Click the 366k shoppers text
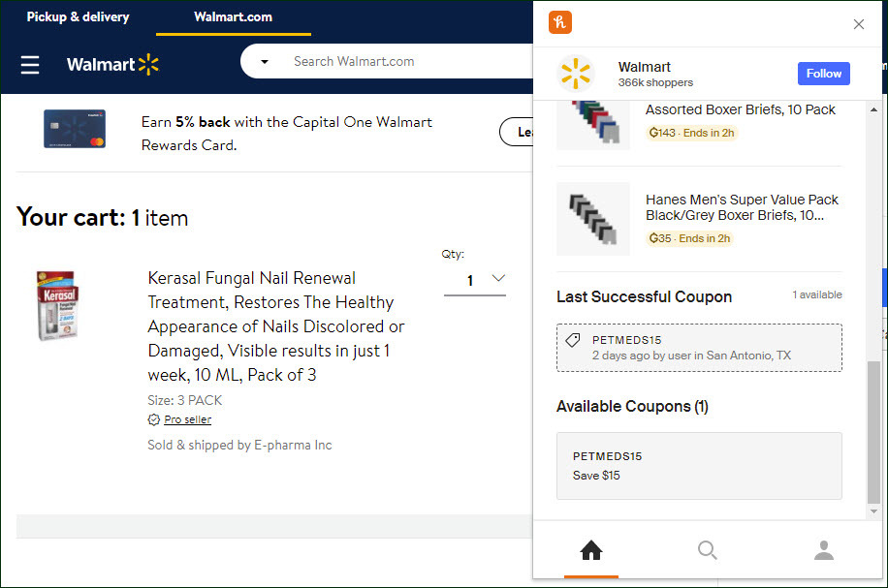Screen dimensions: 888x588 [x=655, y=82]
